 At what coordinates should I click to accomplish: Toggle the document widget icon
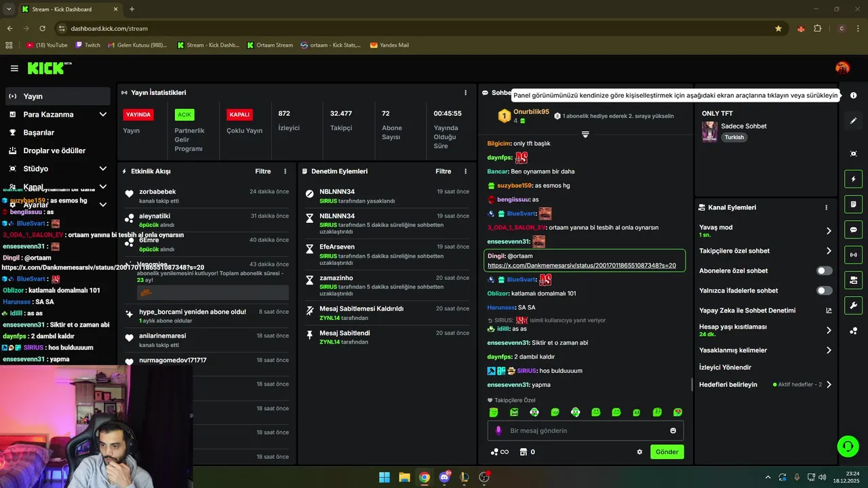853,204
